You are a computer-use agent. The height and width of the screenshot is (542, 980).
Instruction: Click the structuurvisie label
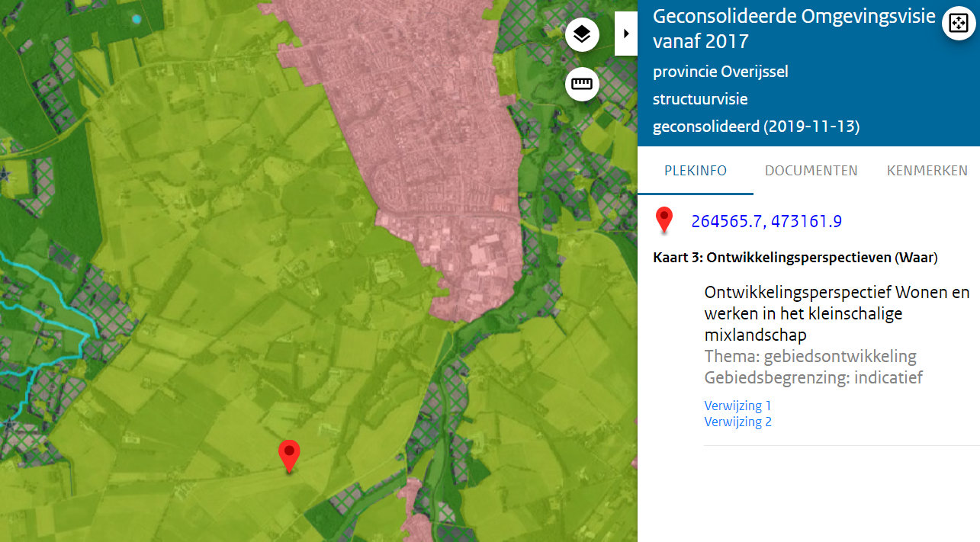click(700, 99)
